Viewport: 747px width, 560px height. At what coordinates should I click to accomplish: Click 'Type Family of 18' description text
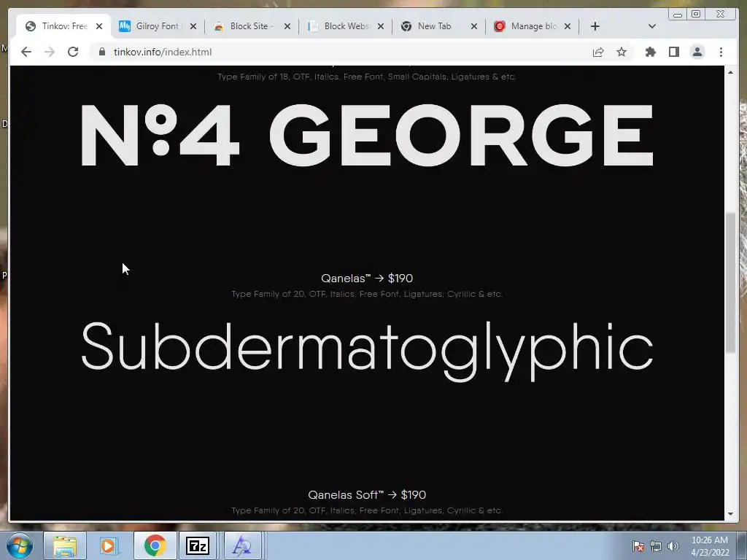coord(367,77)
